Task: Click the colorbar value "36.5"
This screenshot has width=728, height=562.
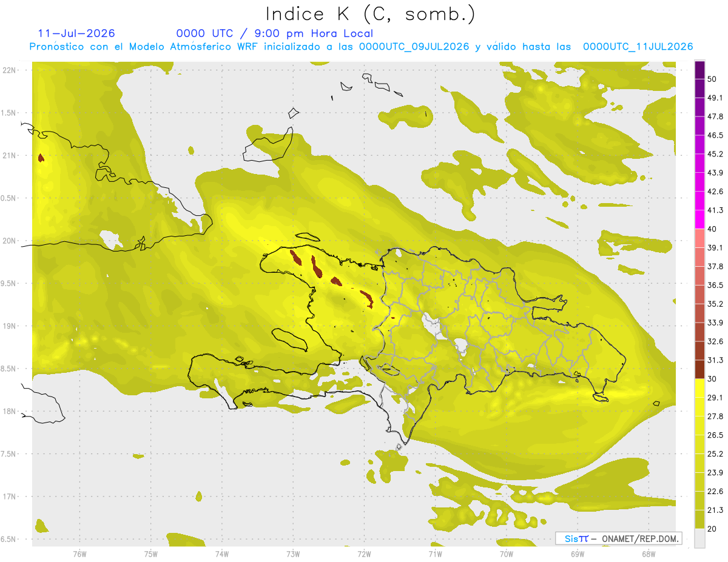Action: (x=716, y=285)
